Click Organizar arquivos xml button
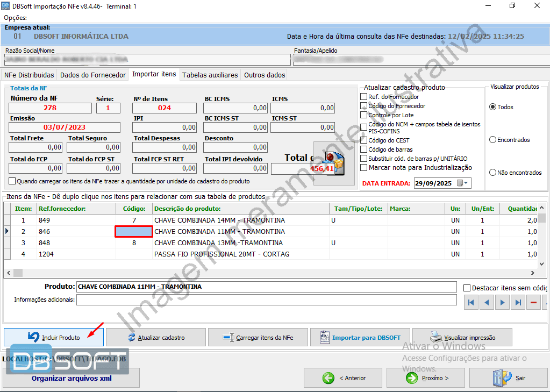Viewport: 550px width, 392px height. (x=72, y=378)
